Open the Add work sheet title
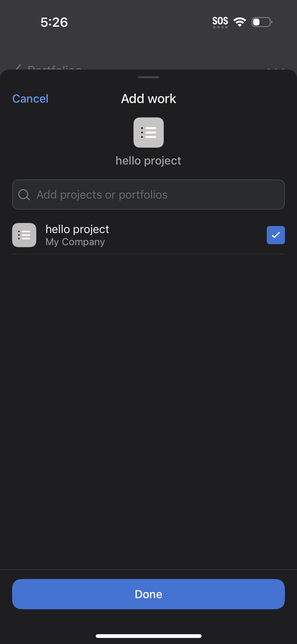The width and height of the screenshot is (297, 644). tap(148, 99)
